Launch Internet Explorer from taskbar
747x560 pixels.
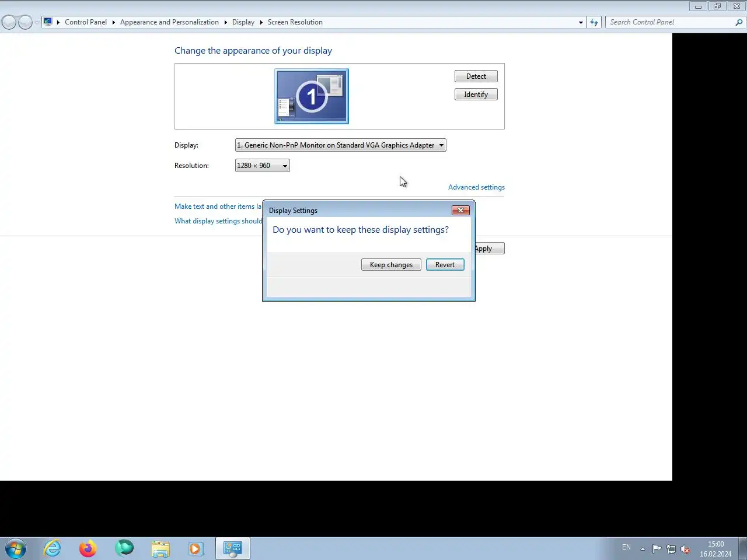click(53, 548)
